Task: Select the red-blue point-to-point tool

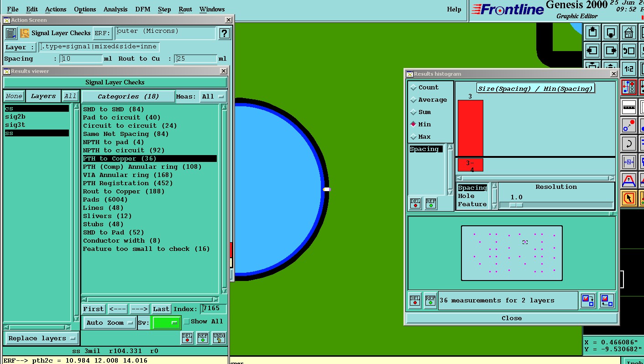Action: coord(629,125)
